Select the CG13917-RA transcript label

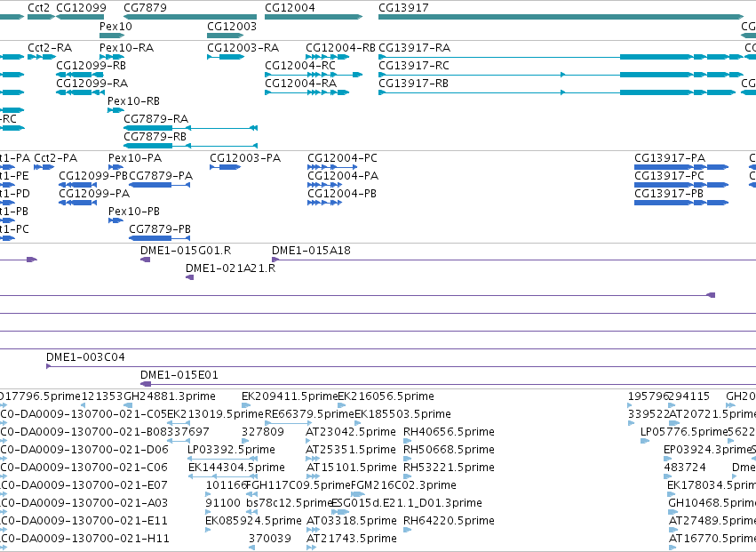(415, 47)
